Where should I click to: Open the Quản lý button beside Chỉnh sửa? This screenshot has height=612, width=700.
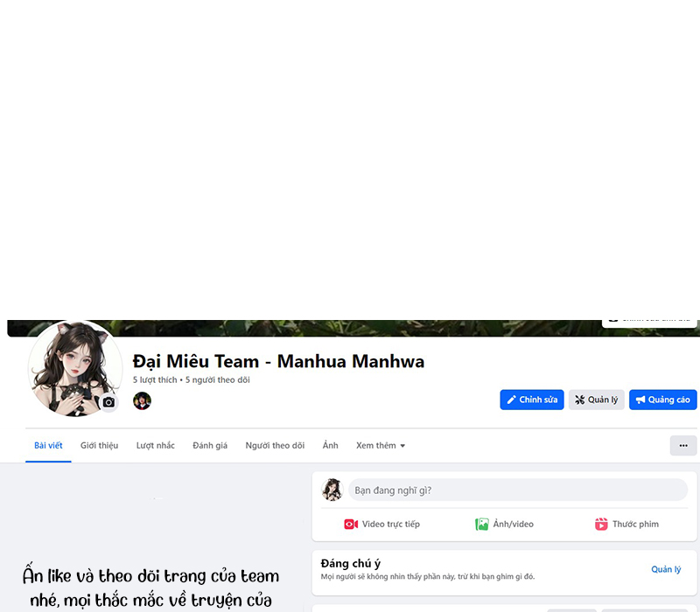597,400
